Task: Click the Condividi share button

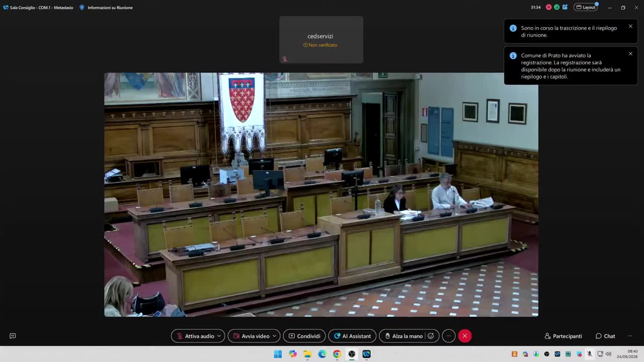Action: (304, 336)
